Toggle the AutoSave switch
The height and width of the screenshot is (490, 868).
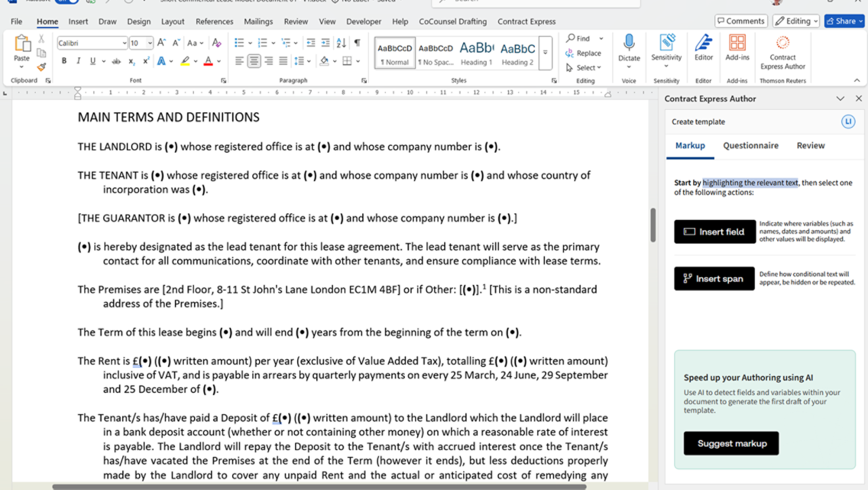(68, 2)
